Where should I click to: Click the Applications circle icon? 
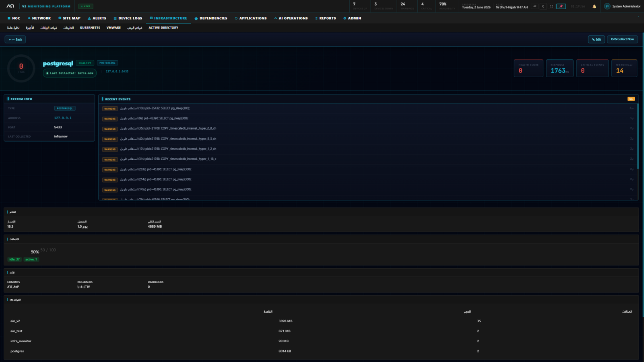pos(236,18)
